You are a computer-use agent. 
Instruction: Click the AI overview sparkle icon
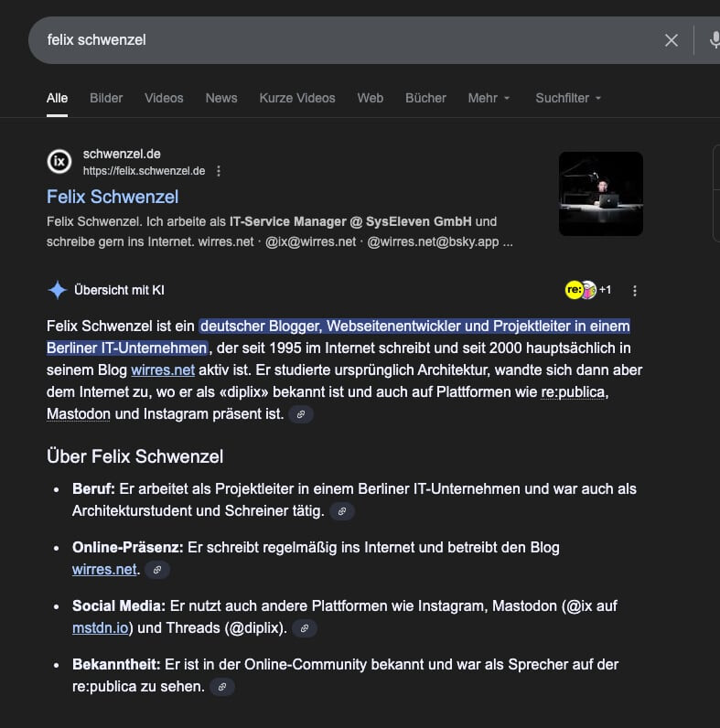pos(58,291)
